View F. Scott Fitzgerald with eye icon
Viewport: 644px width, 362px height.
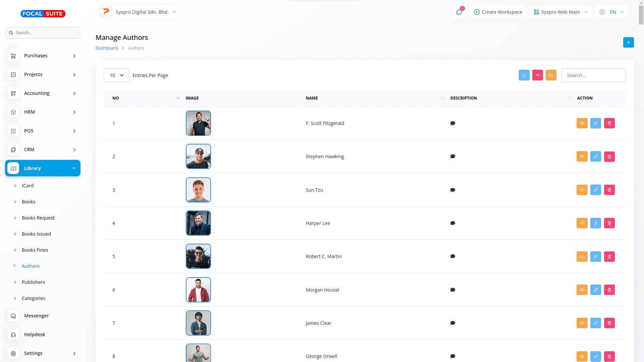(x=582, y=123)
